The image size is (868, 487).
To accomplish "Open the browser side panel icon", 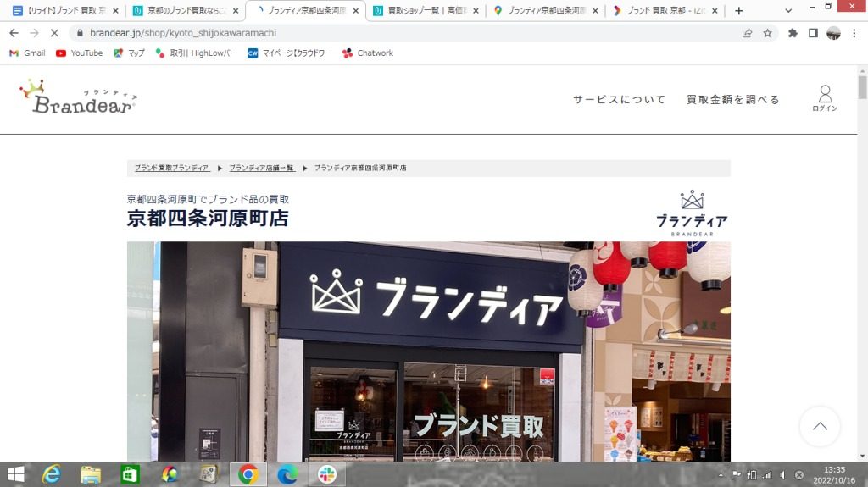I will (813, 33).
